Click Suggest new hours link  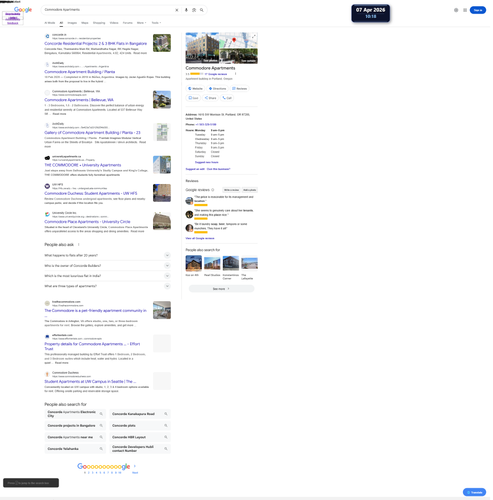207,162
